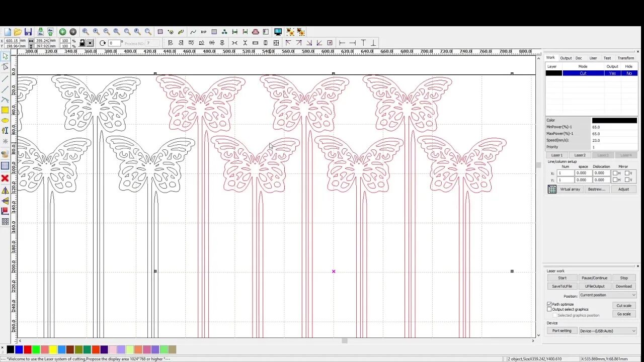Select the Bezier curve tool

[5, 99]
